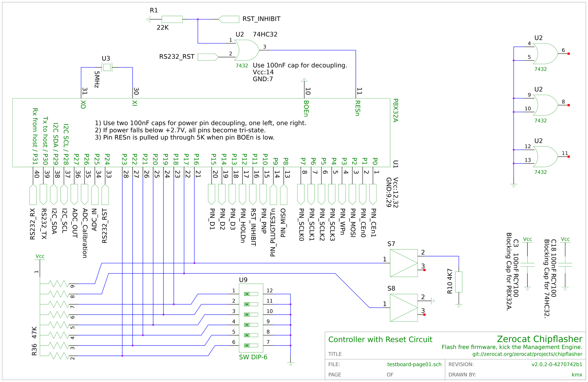
Task: Click the S7 buffer triangle symbol
Action: (x=404, y=263)
